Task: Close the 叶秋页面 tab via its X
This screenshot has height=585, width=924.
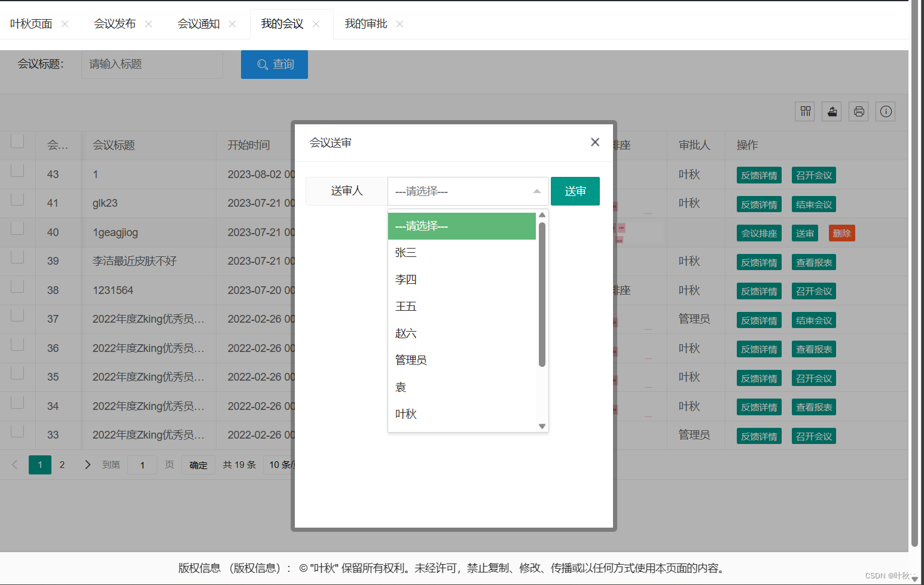Action: tap(65, 24)
